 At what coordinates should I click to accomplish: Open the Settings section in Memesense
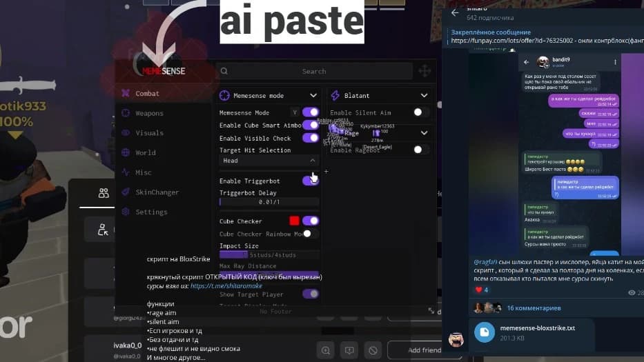coord(151,212)
